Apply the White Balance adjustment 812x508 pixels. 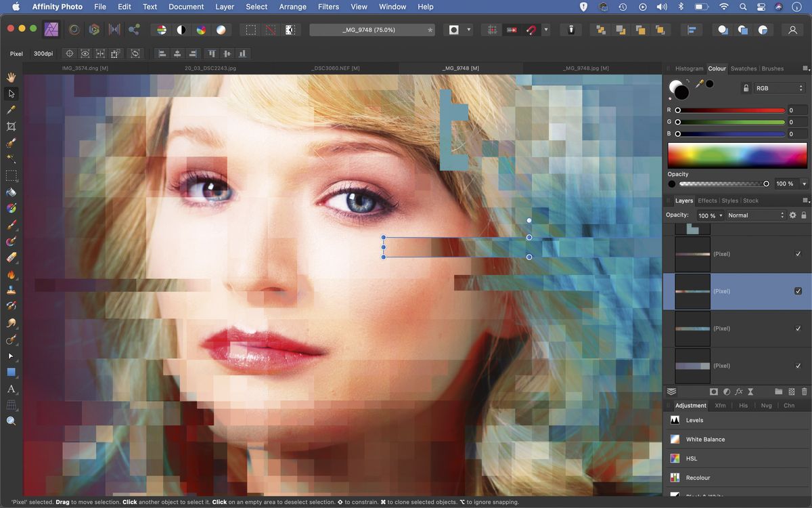click(704, 439)
